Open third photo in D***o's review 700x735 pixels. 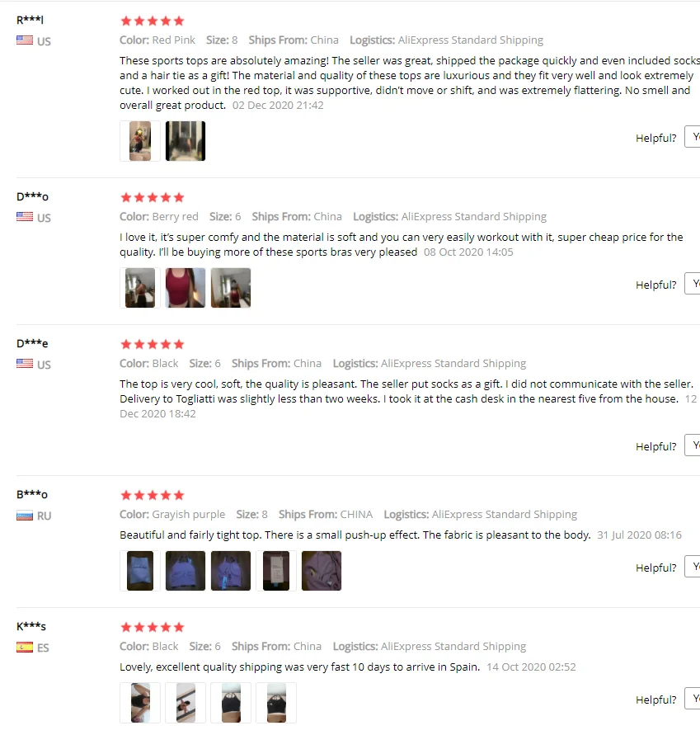[231, 288]
